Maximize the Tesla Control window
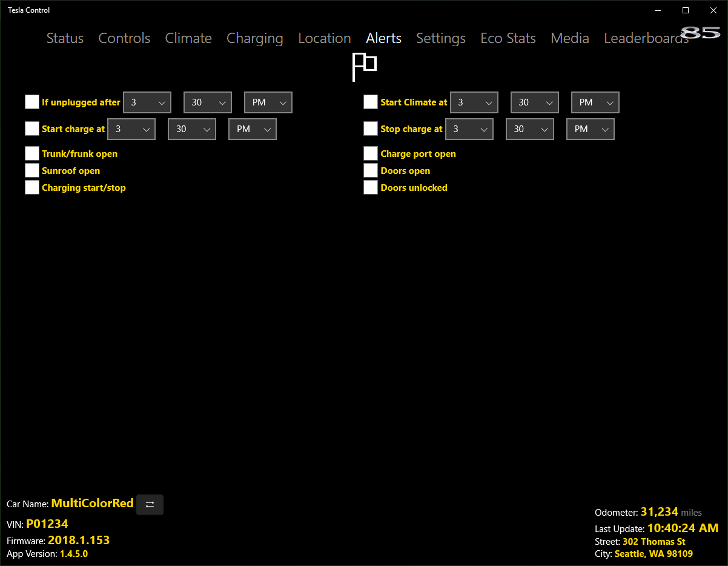The image size is (728, 566). 686,10
